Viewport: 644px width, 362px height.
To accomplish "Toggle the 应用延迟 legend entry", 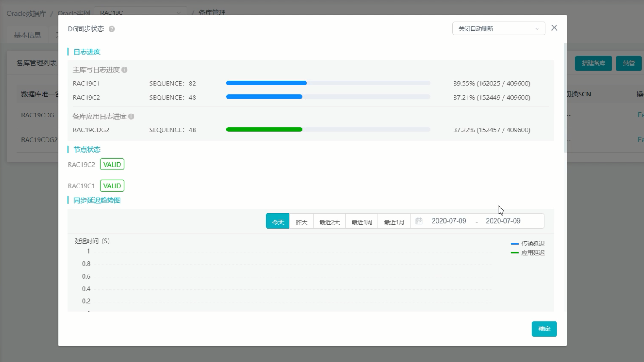I will (528, 253).
